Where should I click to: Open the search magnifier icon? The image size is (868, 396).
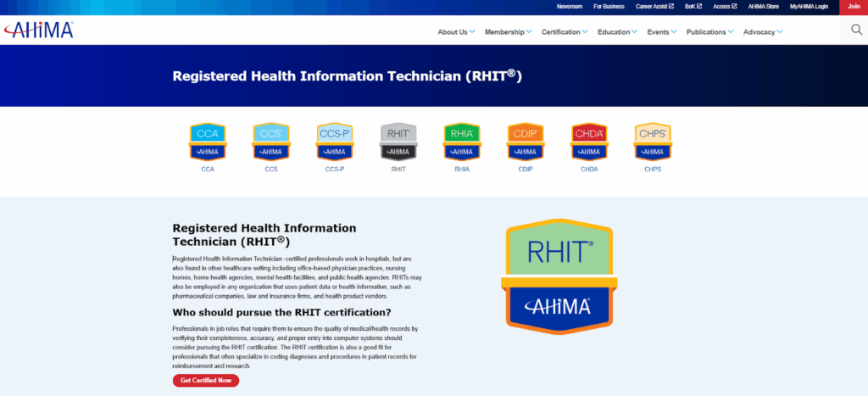click(x=857, y=30)
